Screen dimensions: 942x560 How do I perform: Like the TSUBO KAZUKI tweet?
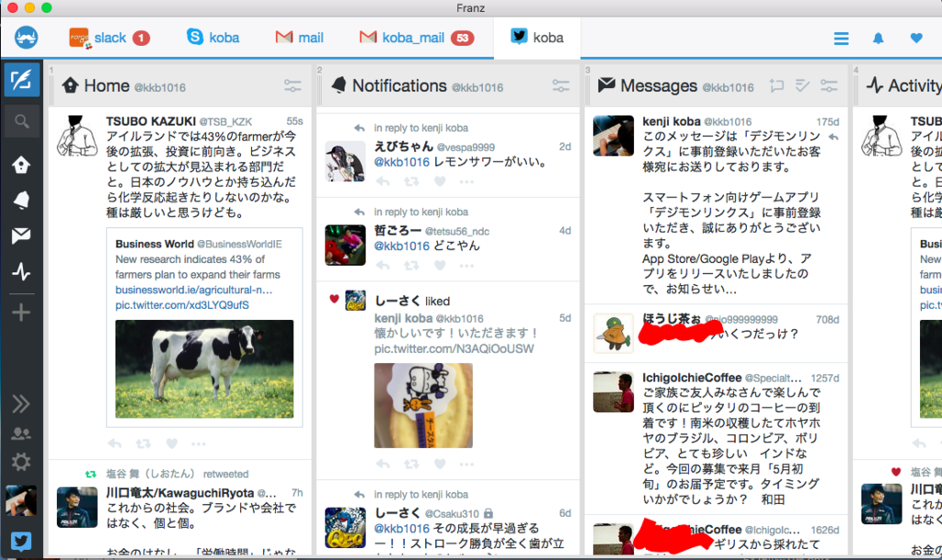[x=172, y=444]
